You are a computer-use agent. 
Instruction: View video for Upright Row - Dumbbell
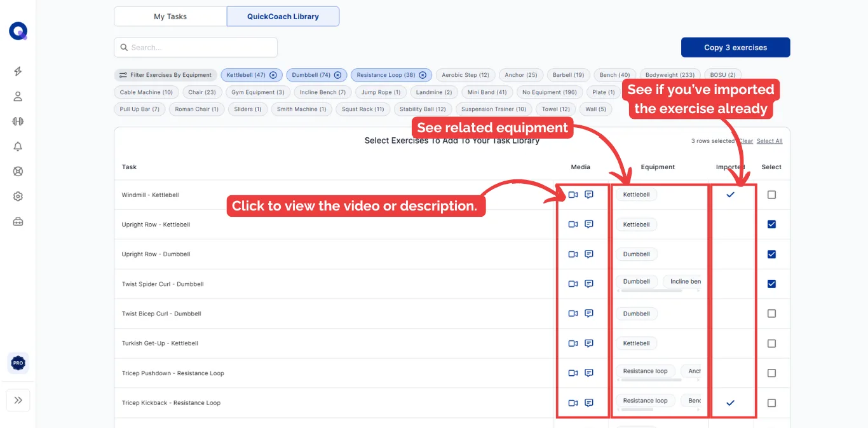[x=573, y=254]
